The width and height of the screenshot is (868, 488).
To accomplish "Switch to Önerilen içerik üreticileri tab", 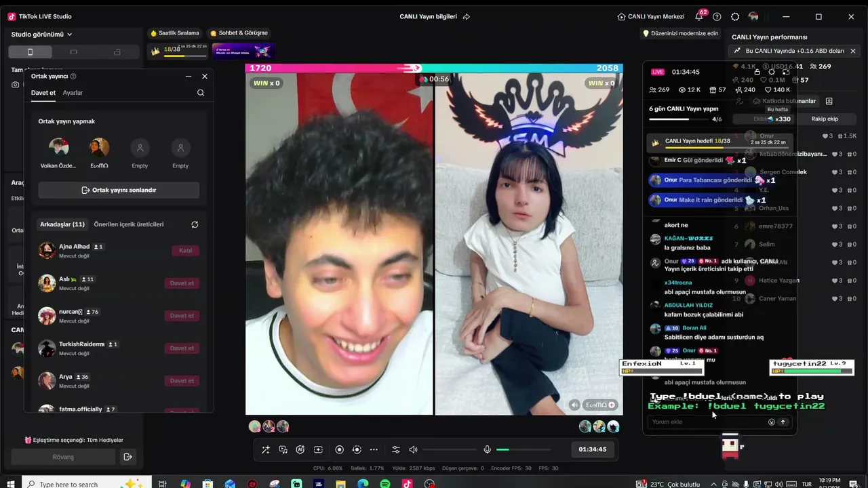I will pos(129,224).
